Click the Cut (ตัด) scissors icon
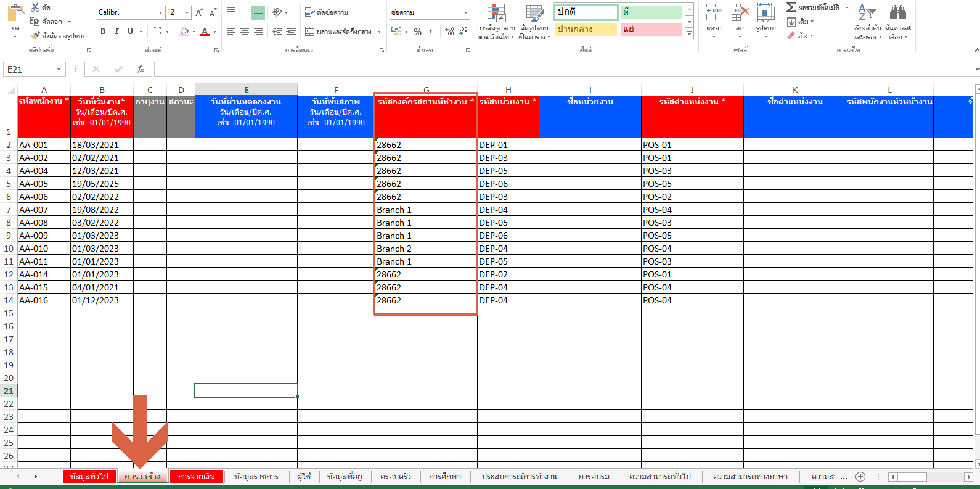The width and height of the screenshot is (980, 489). pos(35,7)
